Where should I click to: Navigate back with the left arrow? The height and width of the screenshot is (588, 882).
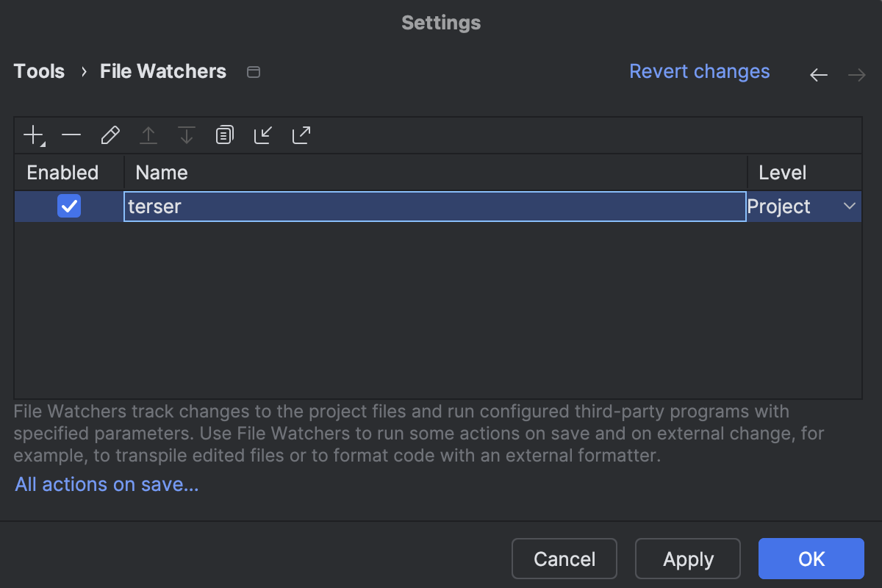(x=818, y=73)
